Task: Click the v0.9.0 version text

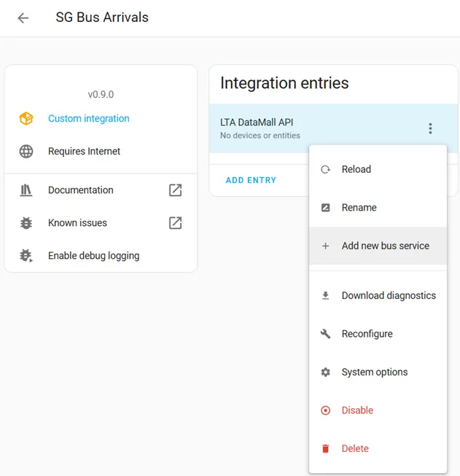Action: (101, 95)
